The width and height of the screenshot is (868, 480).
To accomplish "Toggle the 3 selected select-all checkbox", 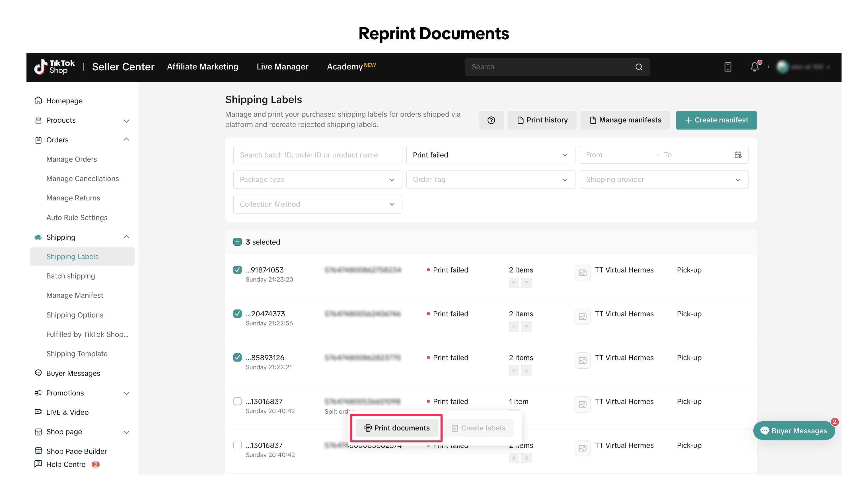I will pos(237,242).
